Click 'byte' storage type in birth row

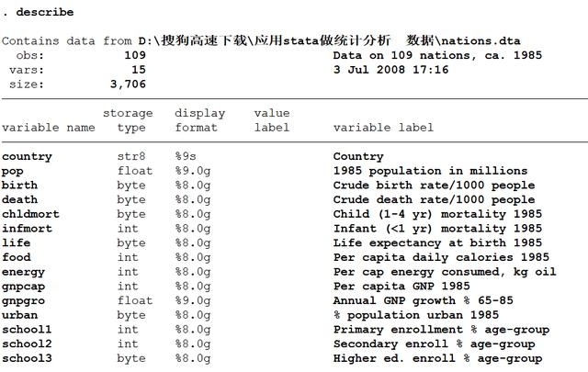131,186
